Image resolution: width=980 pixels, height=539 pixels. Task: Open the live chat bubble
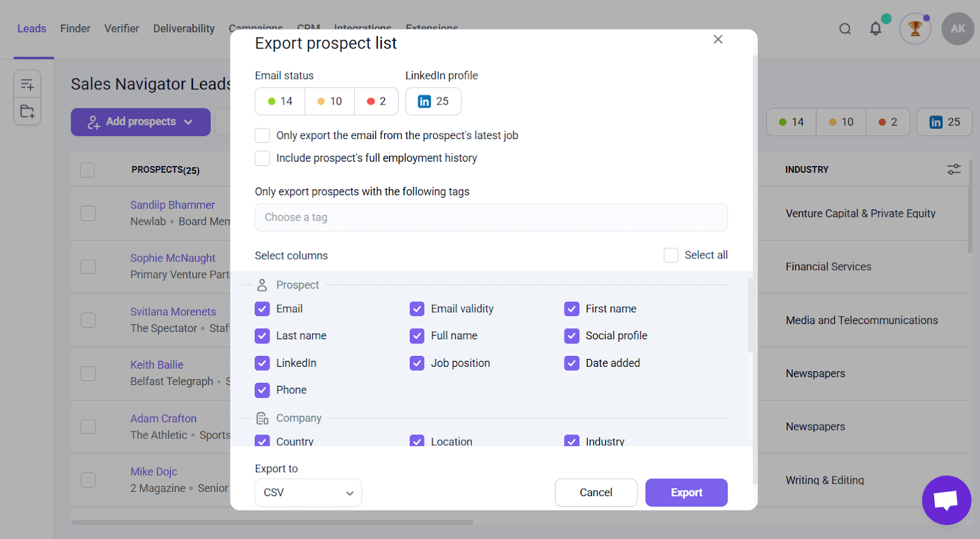pos(946,500)
